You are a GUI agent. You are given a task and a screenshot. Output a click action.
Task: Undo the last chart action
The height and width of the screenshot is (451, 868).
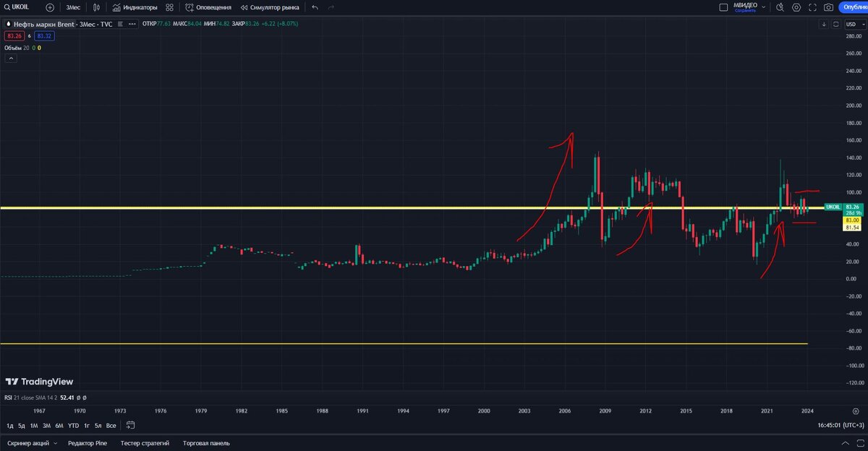click(x=314, y=7)
